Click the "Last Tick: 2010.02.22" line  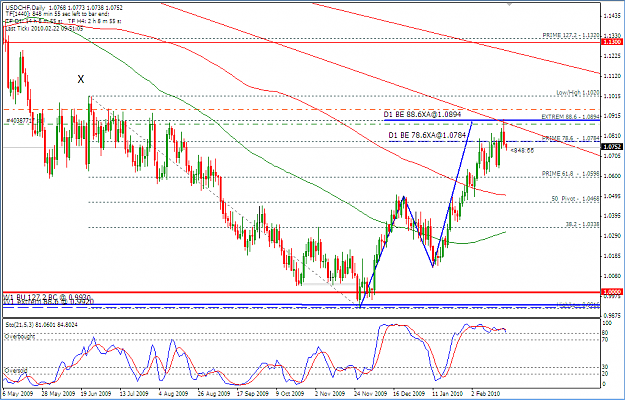click(x=44, y=28)
